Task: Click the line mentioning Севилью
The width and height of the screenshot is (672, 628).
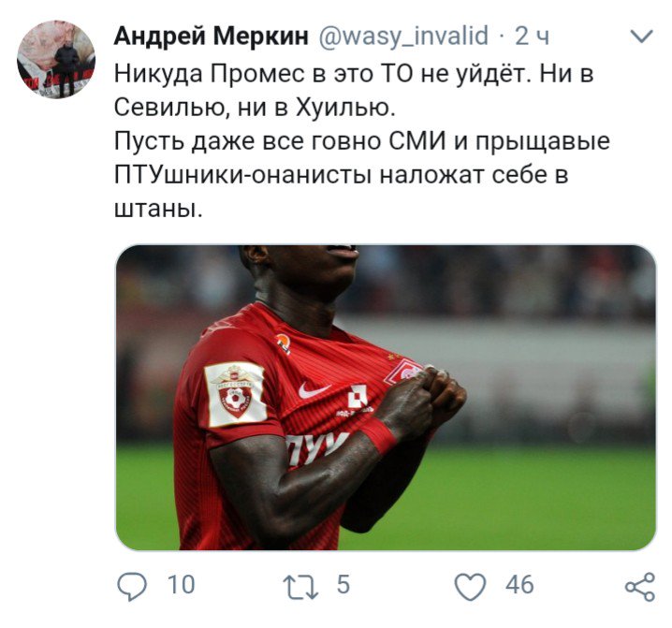Action: [x=255, y=109]
